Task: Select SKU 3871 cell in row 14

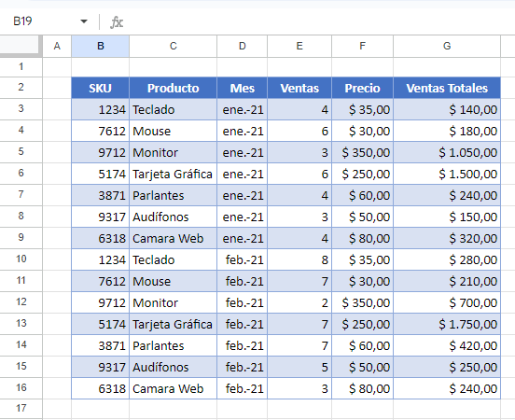Action: point(100,345)
